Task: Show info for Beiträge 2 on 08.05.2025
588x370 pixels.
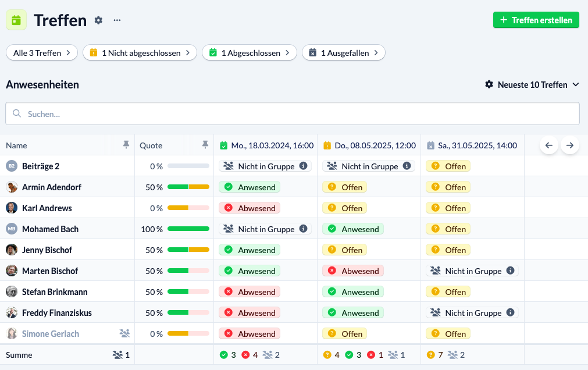Action: (x=407, y=165)
